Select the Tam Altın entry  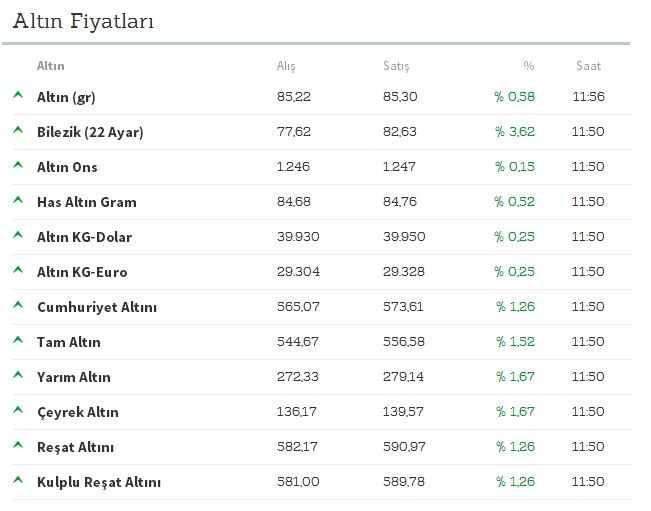tap(69, 342)
